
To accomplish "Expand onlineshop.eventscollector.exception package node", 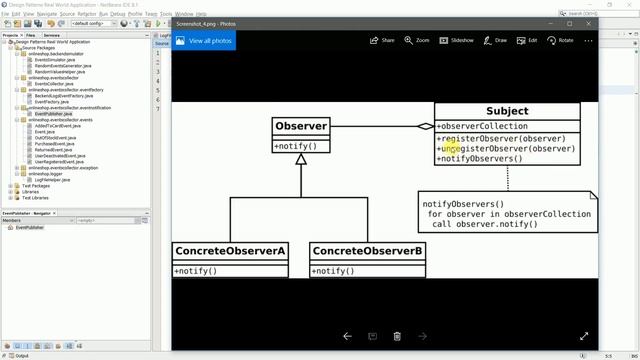I will pos(17,168).
